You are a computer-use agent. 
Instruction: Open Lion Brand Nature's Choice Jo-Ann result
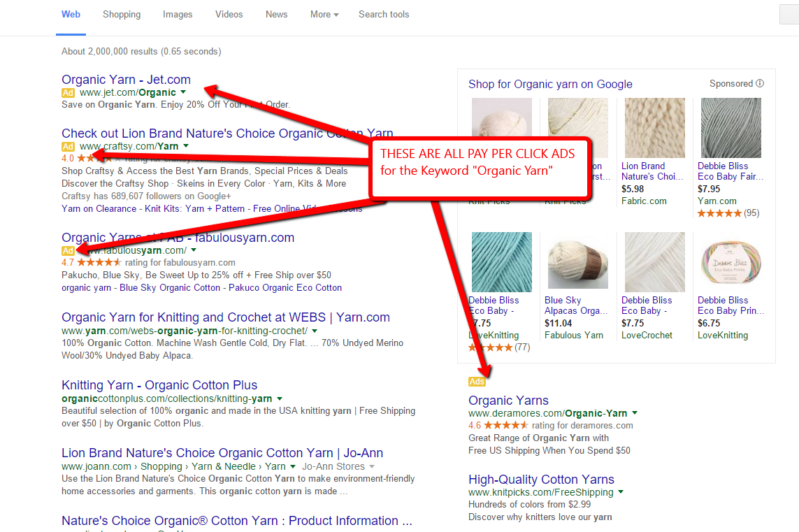pos(222,453)
